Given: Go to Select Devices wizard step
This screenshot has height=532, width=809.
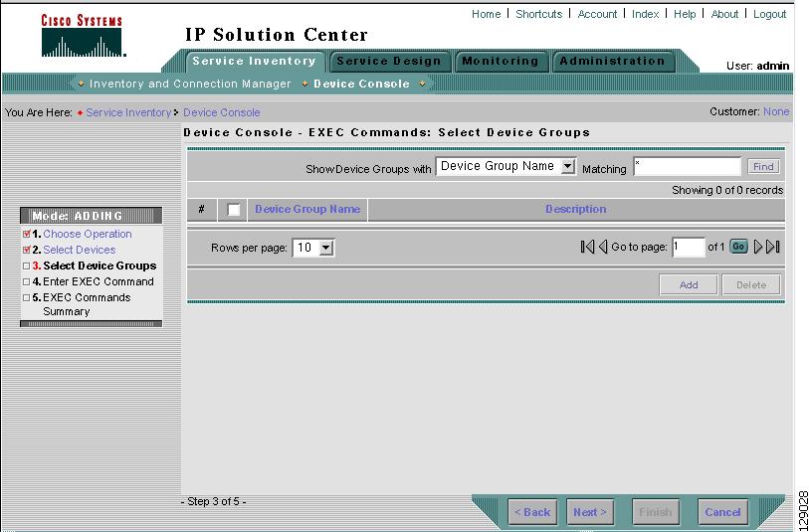Looking at the screenshot, I should coord(79,250).
